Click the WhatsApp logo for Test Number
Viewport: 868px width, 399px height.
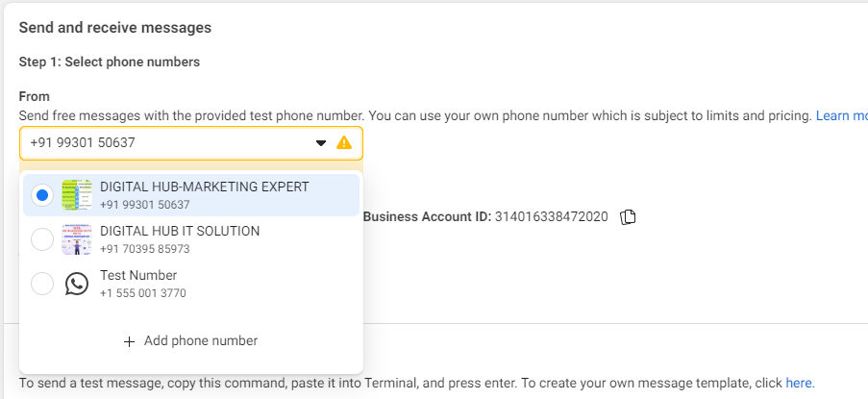76,284
